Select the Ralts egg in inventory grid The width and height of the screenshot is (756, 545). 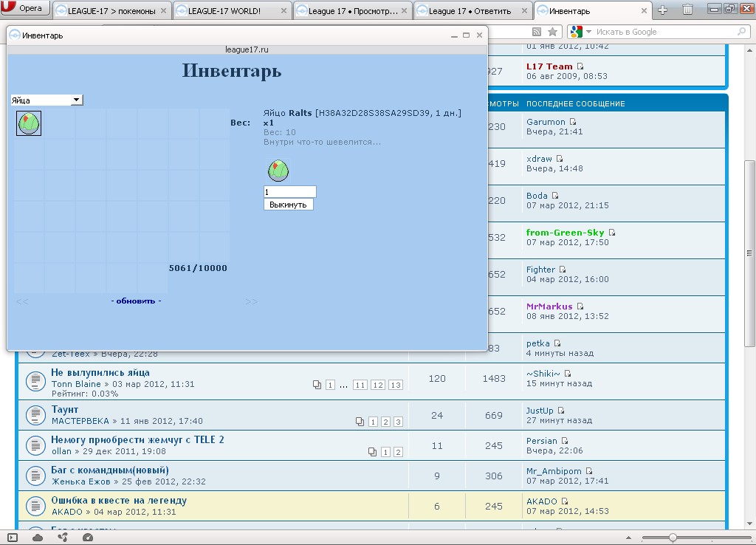(29, 123)
